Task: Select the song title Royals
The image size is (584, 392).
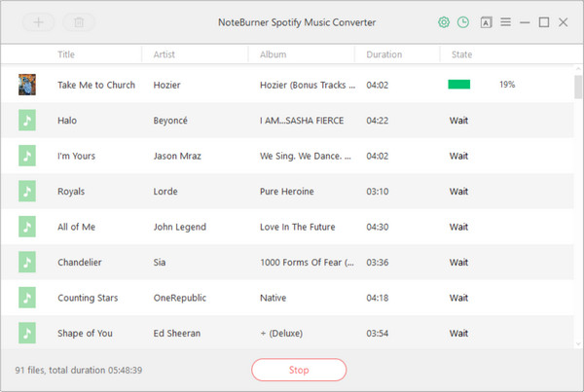Action: (x=71, y=192)
